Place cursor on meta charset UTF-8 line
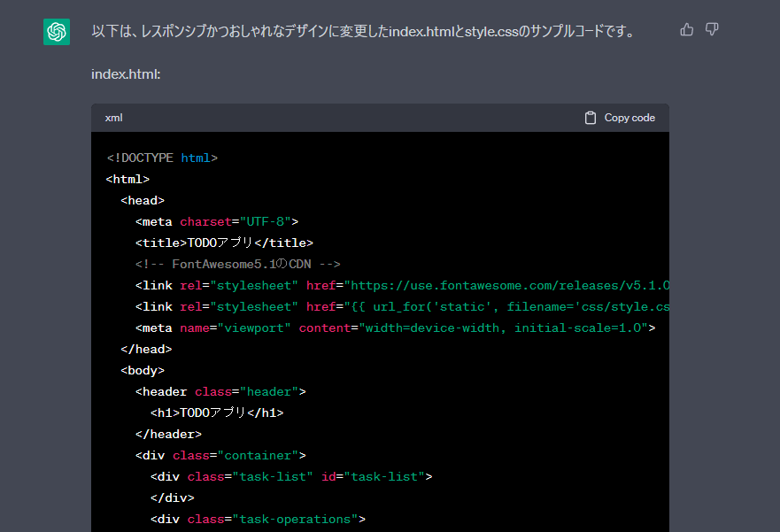The width and height of the screenshot is (780, 532). [x=217, y=222]
